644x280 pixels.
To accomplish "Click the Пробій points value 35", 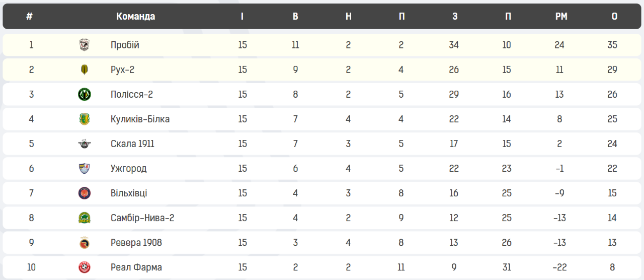I will point(612,45).
